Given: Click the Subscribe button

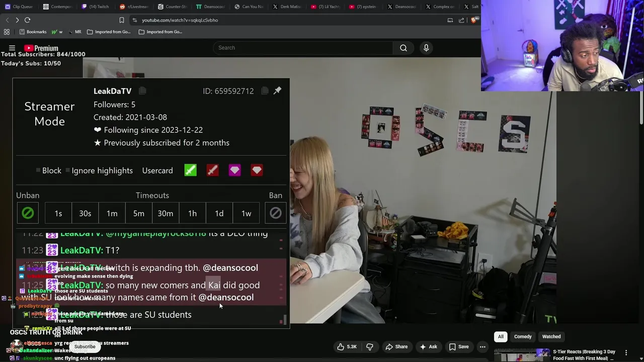Looking at the screenshot, I should 85,346.
